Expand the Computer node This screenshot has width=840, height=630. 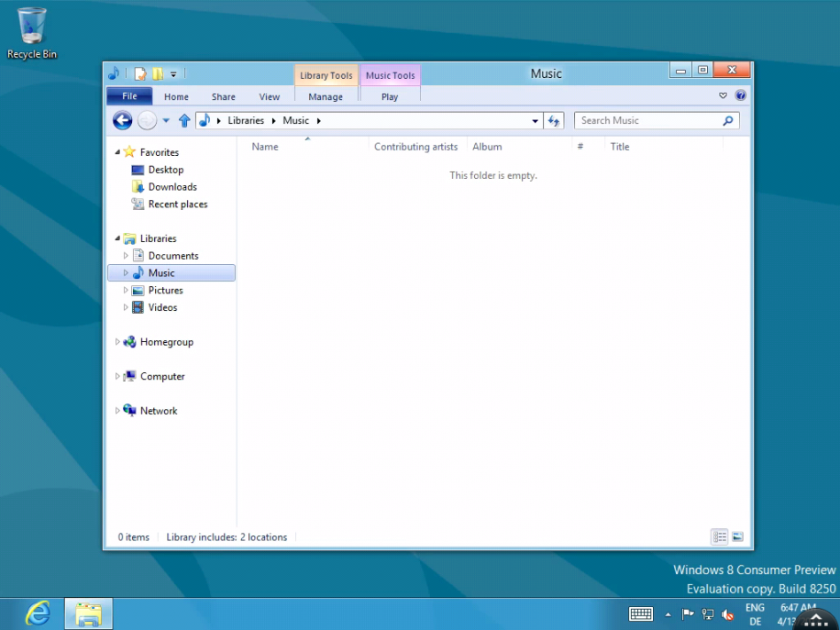(x=117, y=376)
